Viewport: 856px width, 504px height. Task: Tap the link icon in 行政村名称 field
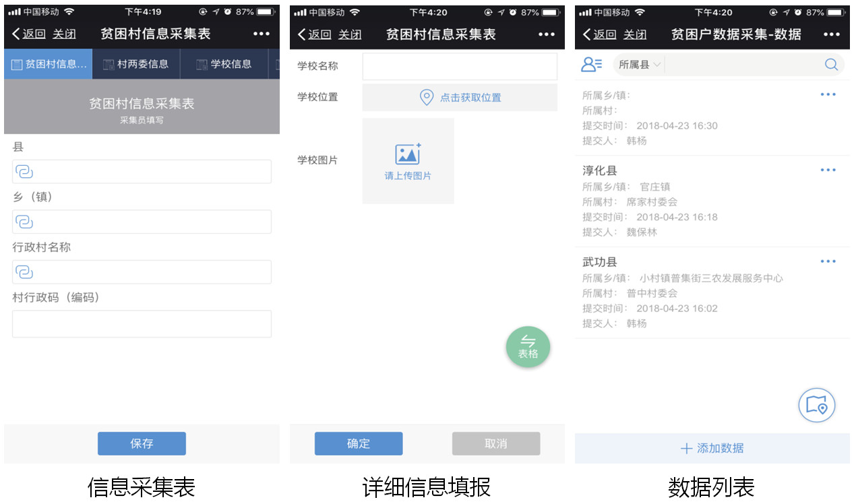24,272
